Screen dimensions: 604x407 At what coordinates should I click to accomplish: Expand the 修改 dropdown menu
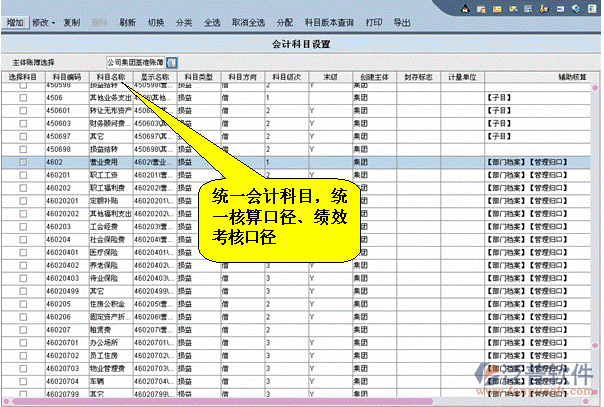coord(44,21)
